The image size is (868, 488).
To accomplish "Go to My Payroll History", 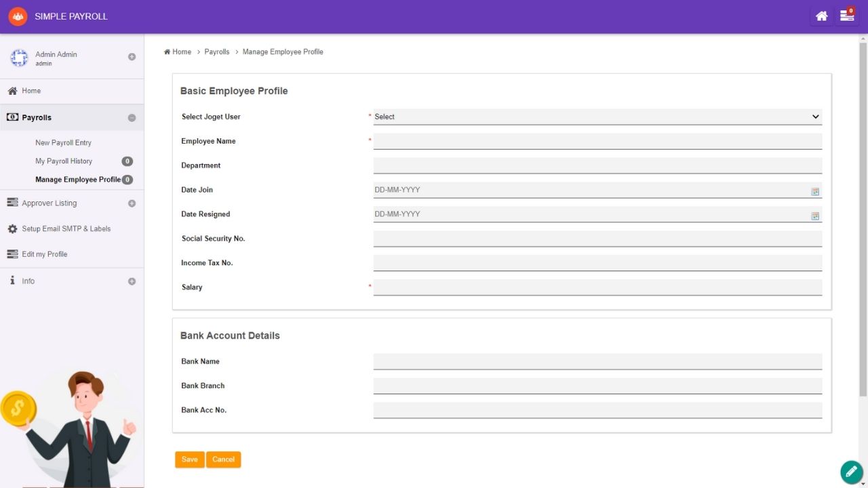I will pos(64,161).
